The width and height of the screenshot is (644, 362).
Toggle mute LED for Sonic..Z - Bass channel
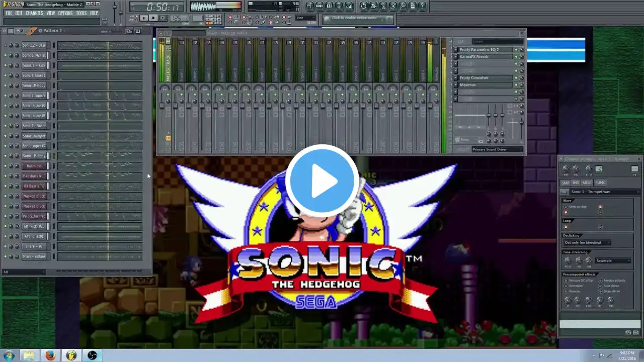click(6, 45)
